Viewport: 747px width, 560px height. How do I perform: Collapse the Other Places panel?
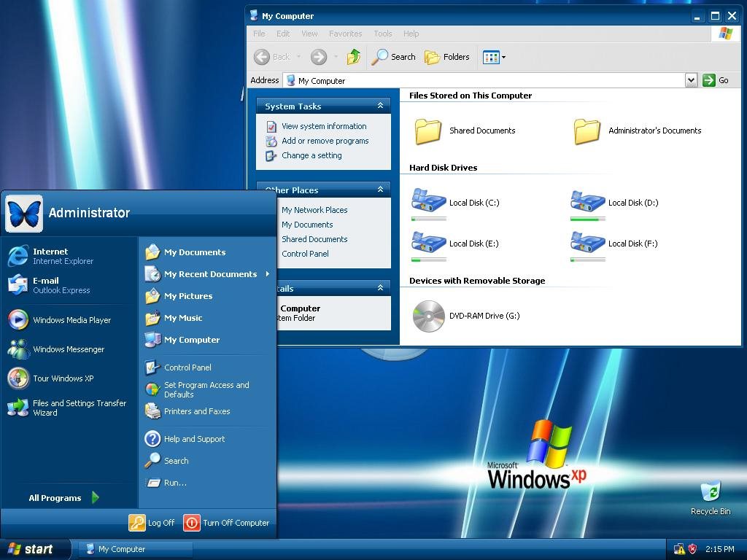[x=380, y=190]
